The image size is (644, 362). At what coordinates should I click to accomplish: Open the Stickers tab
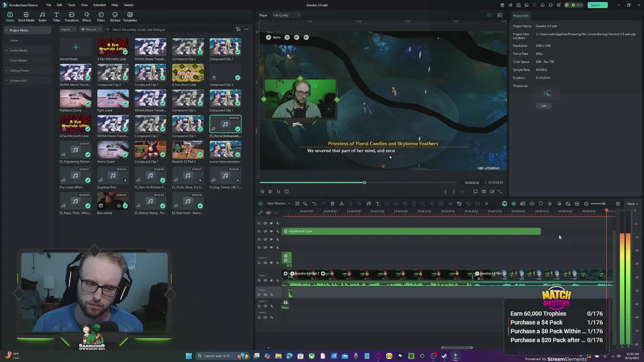[x=115, y=17]
